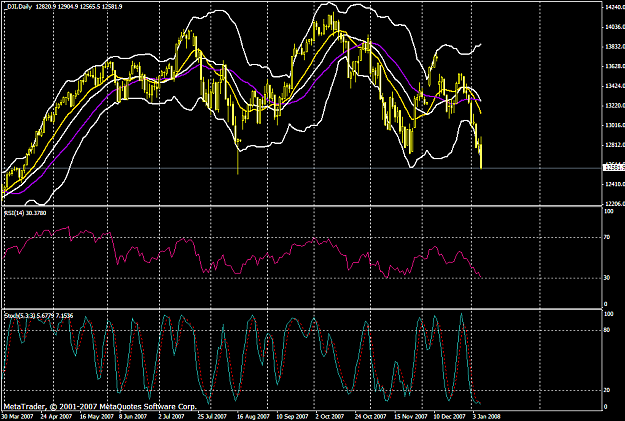Image resolution: width=625 pixels, height=421 pixels.
Task: Click the 10 Dec 2007 date label
Action: pyautogui.click(x=450, y=417)
